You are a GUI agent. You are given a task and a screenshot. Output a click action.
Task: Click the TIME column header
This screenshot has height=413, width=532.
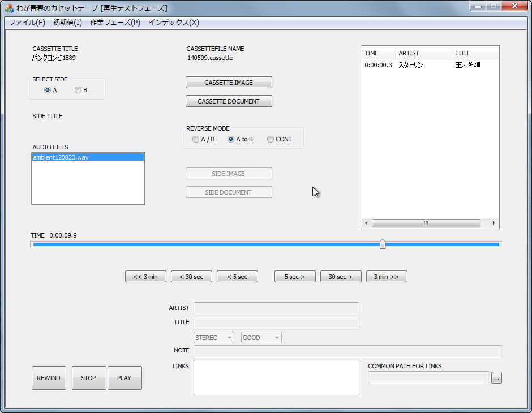(x=378, y=53)
